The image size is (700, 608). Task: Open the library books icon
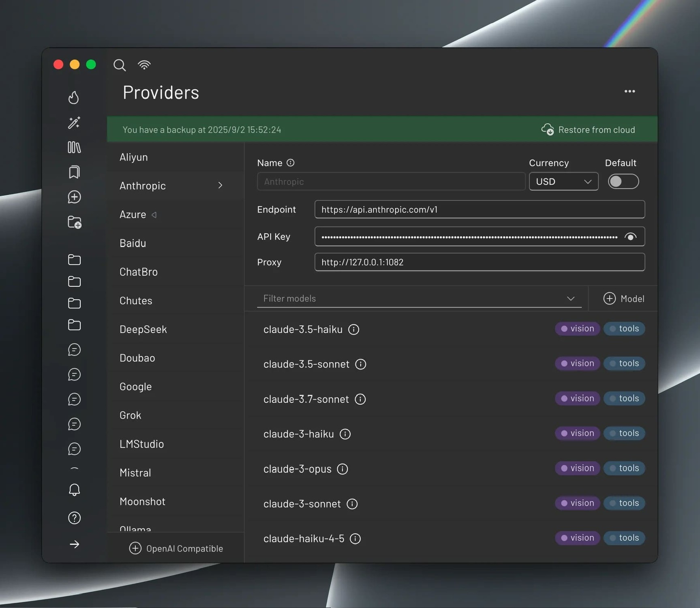click(x=74, y=147)
